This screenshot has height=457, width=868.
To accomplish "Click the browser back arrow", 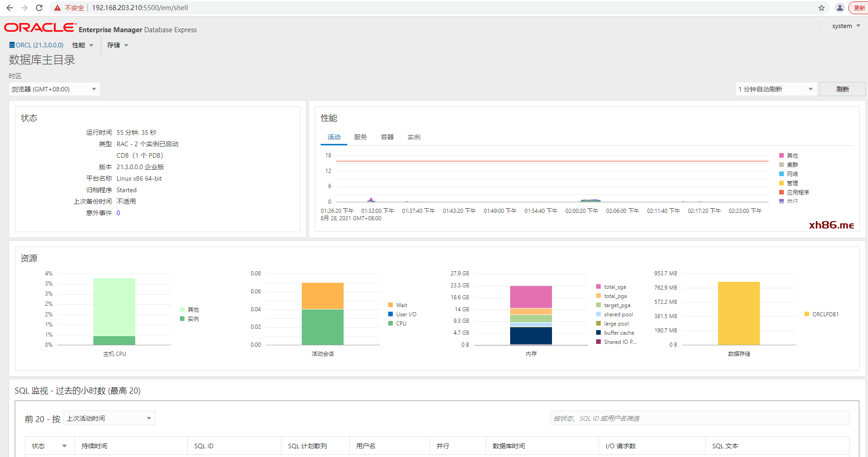I will 10,8.
